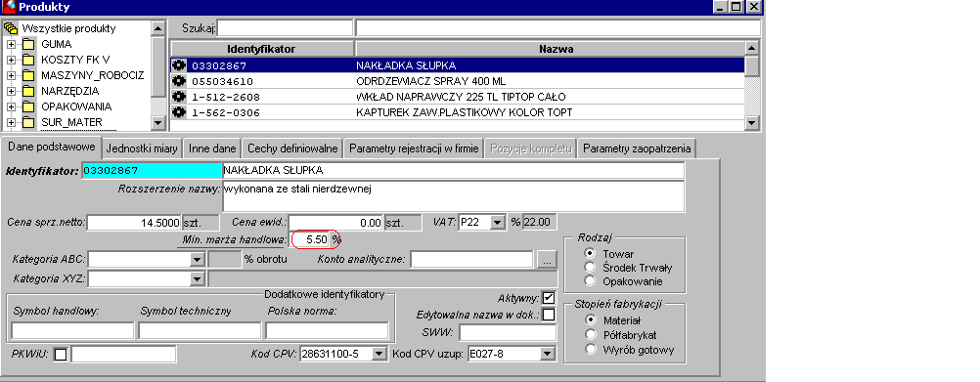Click the KOSZTY FK V folder icon

[x=28, y=60]
